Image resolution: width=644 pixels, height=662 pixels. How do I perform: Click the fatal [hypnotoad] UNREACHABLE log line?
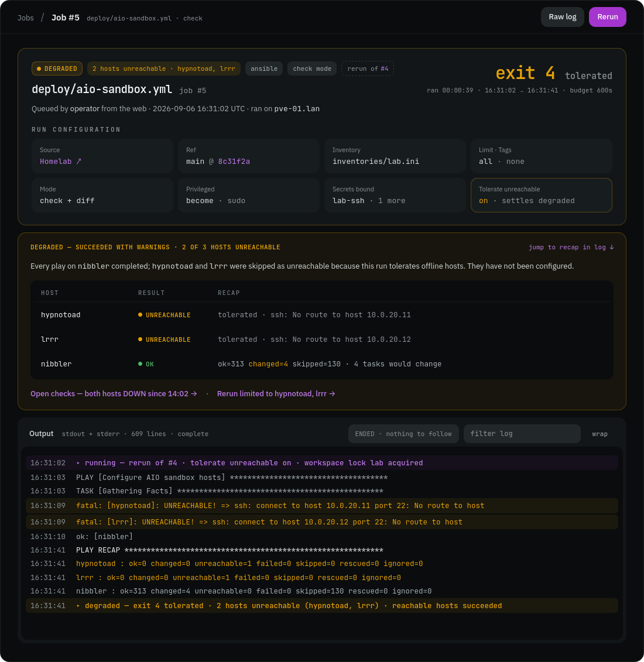[322, 505]
